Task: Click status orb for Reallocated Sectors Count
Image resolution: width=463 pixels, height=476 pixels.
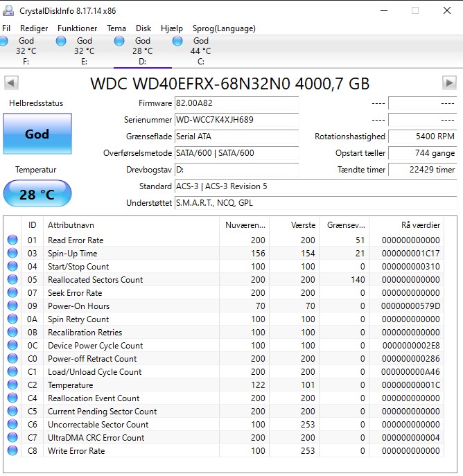Action: [12, 279]
